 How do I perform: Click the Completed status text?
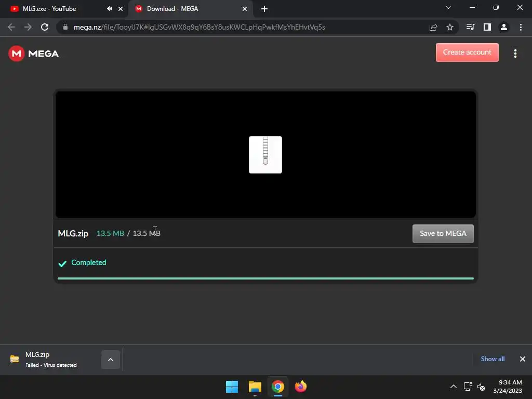88,262
